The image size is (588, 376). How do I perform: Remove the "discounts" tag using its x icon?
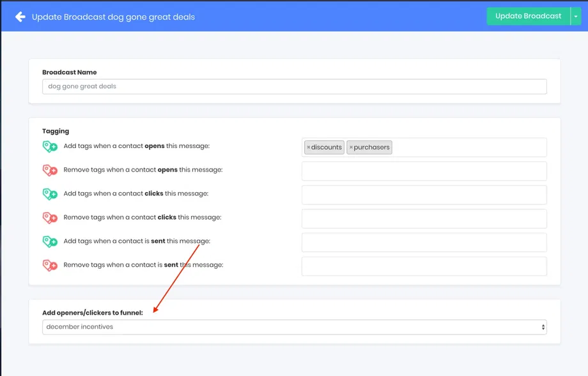[309, 147]
